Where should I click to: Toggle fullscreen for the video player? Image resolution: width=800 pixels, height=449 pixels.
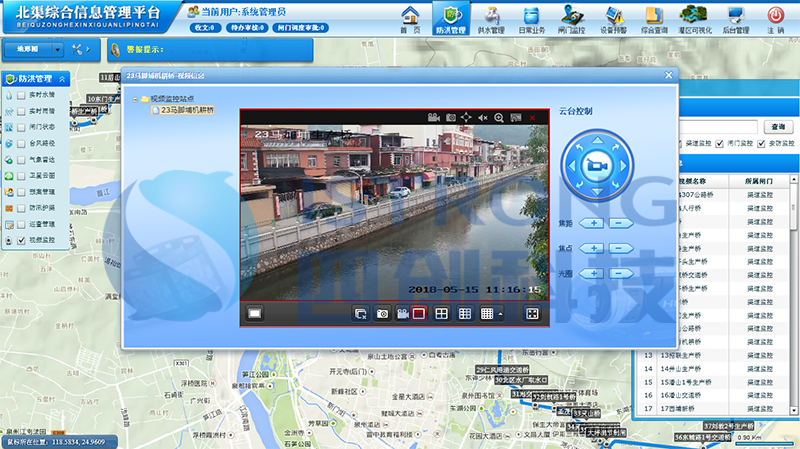[533, 314]
